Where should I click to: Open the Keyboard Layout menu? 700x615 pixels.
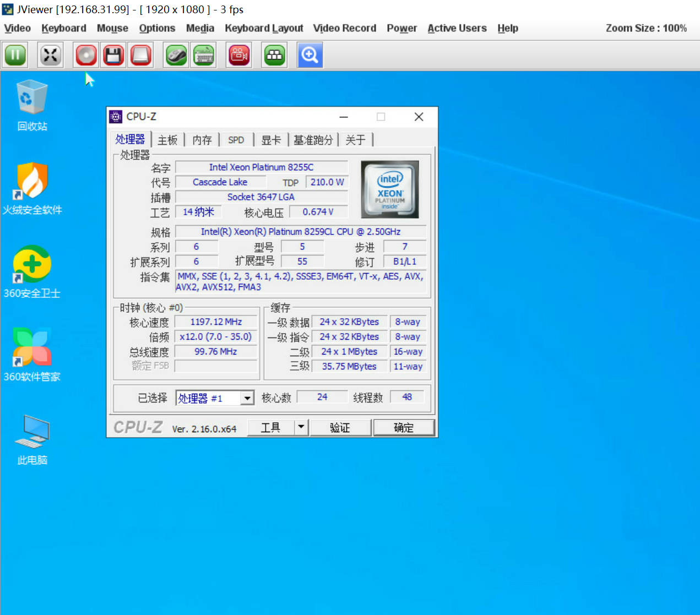264,28
